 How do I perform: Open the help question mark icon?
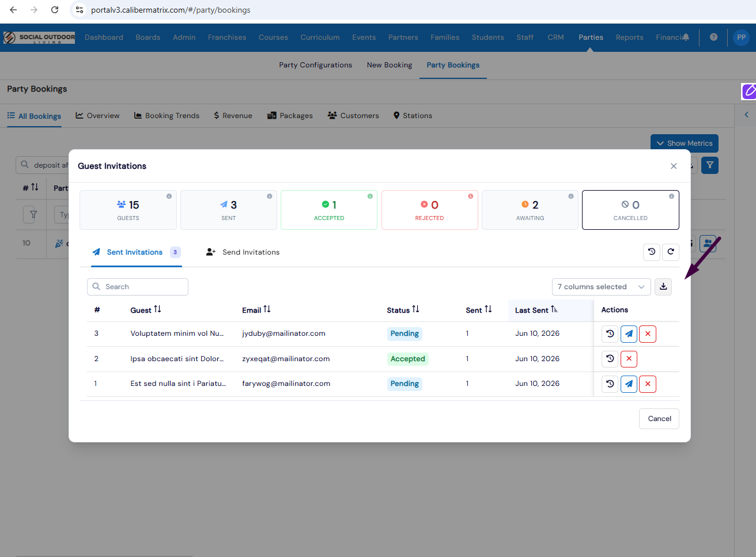tap(713, 37)
